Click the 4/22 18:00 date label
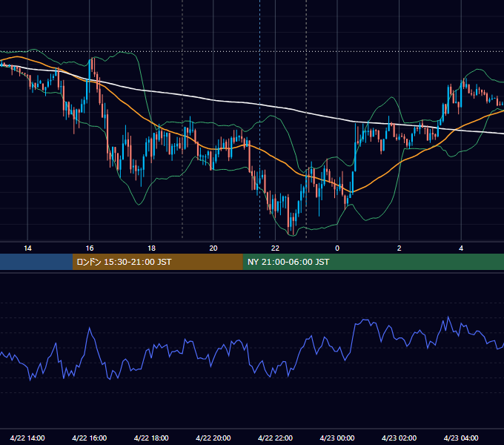This screenshot has width=504, height=445. tap(151, 438)
